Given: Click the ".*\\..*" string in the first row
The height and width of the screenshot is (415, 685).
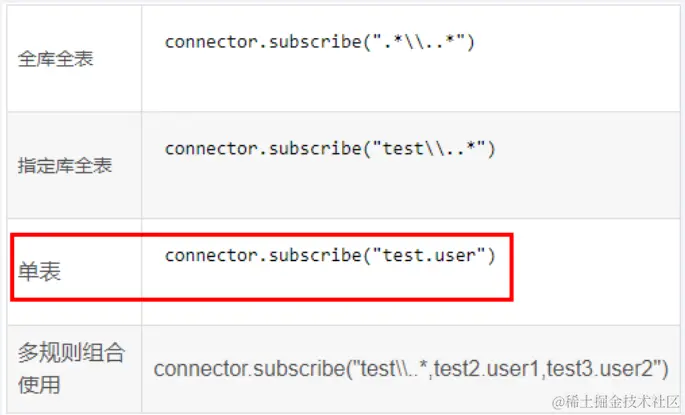Looking at the screenshot, I should [419, 42].
